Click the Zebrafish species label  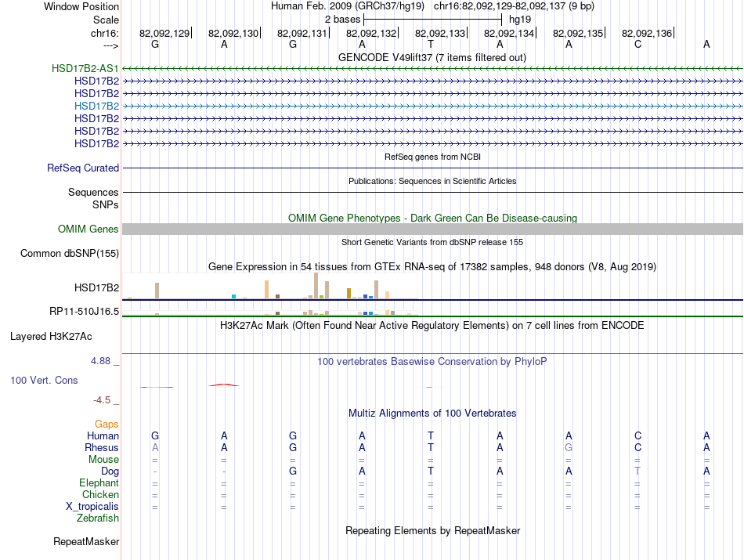coord(98,518)
